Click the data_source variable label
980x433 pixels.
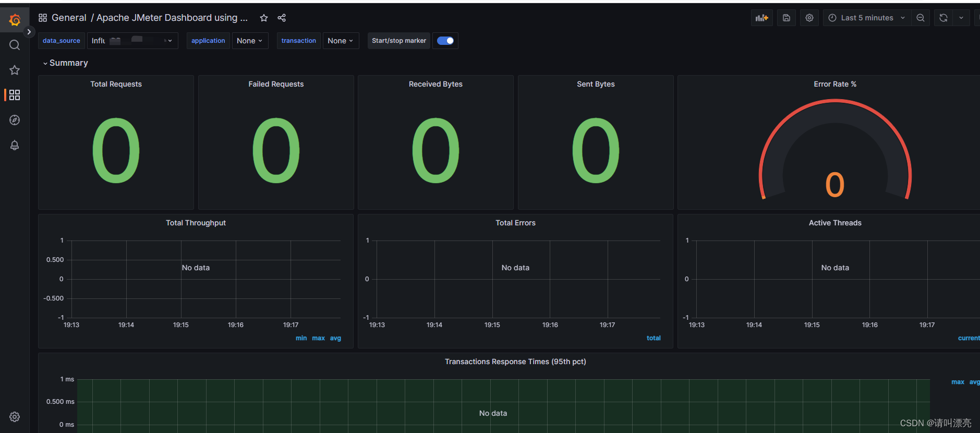[x=62, y=41]
